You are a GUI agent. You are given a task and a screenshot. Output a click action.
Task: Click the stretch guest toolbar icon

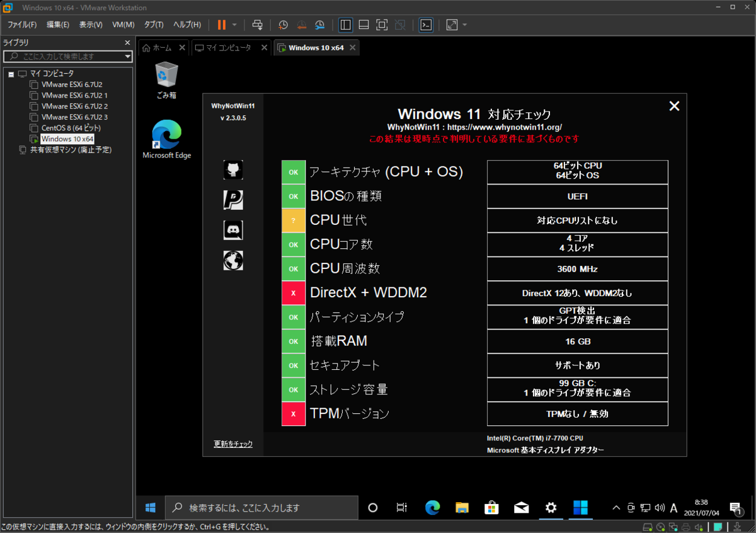pyautogui.click(x=452, y=25)
